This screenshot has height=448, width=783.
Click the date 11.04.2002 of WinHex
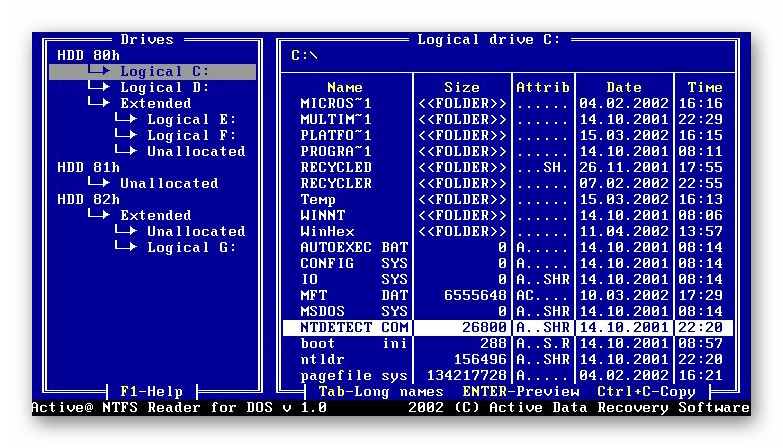point(624,231)
